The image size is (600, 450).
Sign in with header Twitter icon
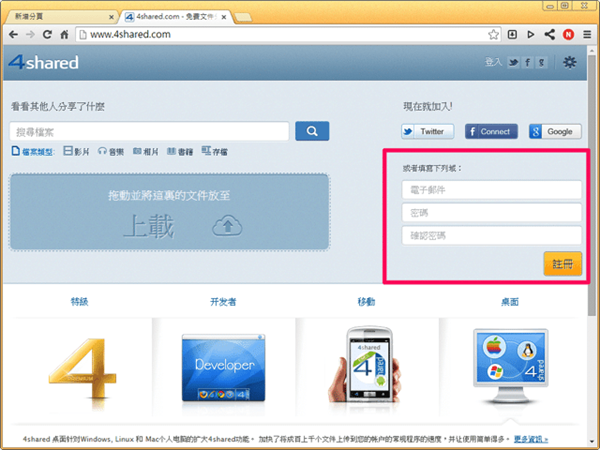(513, 62)
